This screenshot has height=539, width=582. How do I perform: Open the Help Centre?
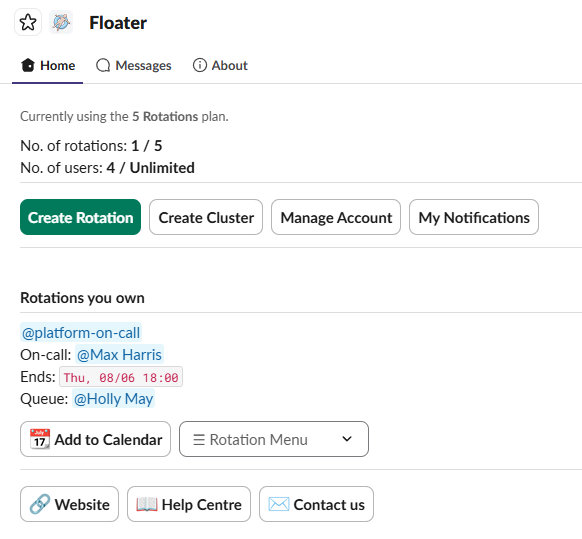click(189, 504)
